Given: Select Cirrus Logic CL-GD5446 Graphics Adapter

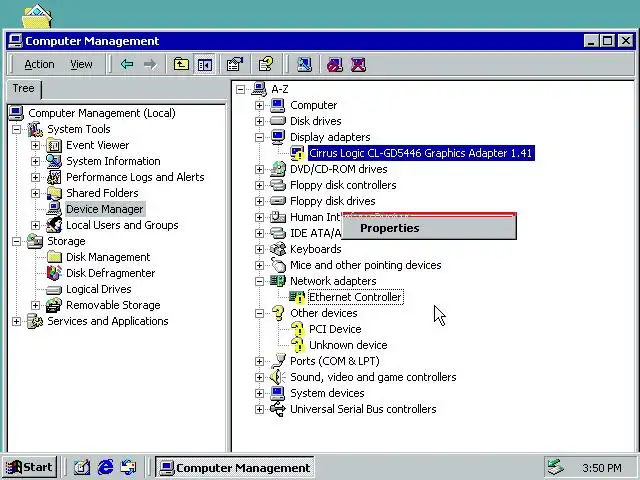Looking at the screenshot, I should tap(421, 153).
